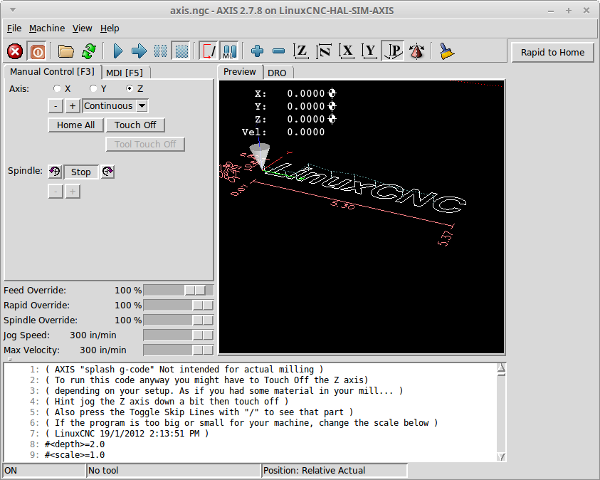Image resolution: width=600 pixels, height=480 pixels.
Task: Reload the current file using green arrows
Action: (89, 50)
